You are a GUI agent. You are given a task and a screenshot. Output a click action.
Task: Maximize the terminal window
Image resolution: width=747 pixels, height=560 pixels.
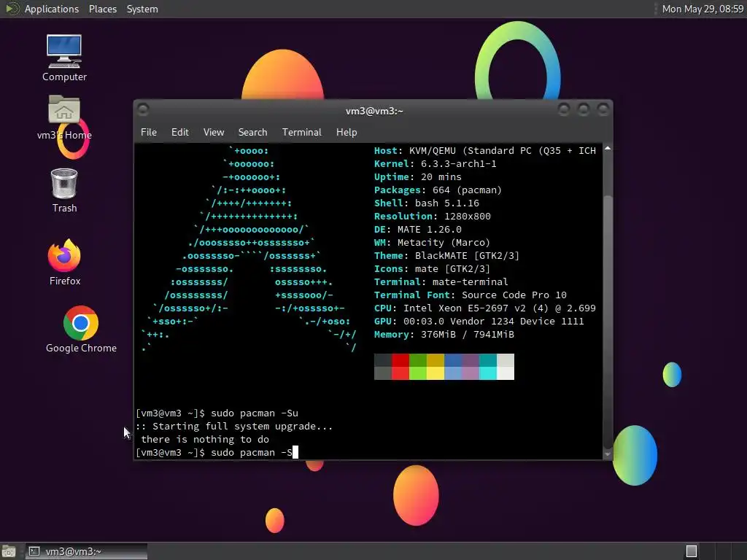(x=583, y=110)
